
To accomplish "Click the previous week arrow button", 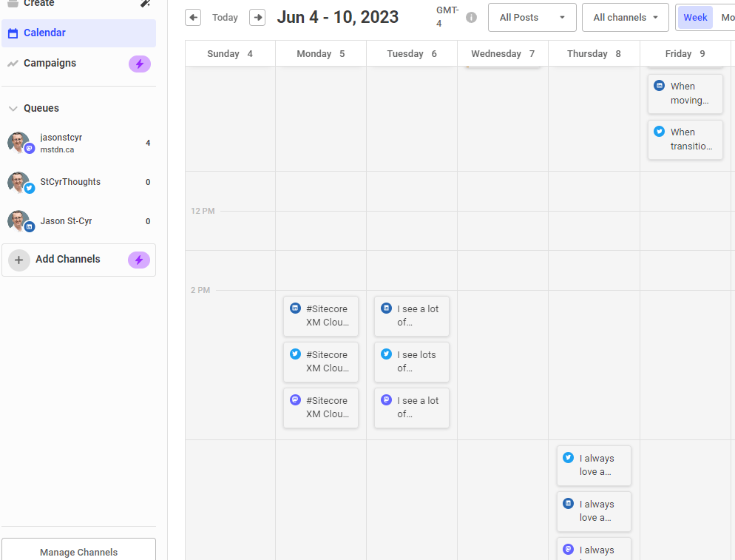I will pos(193,17).
